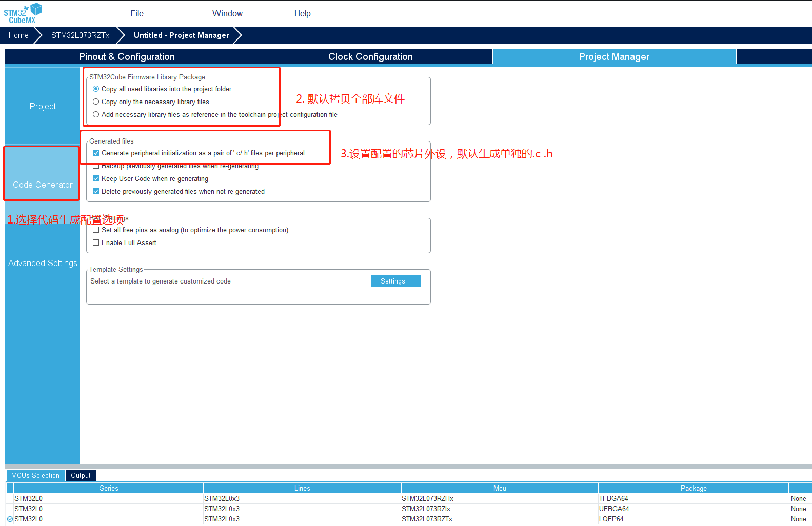Image resolution: width=812 pixels, height=526 pixels.
Task: Disable Keep User Code when re-generating
Action: (96, 178)
